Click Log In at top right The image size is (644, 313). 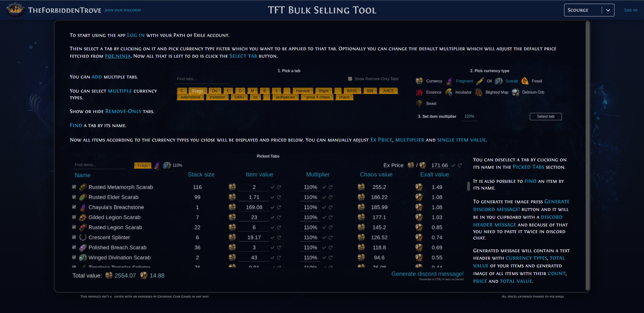tap(631, 10)
